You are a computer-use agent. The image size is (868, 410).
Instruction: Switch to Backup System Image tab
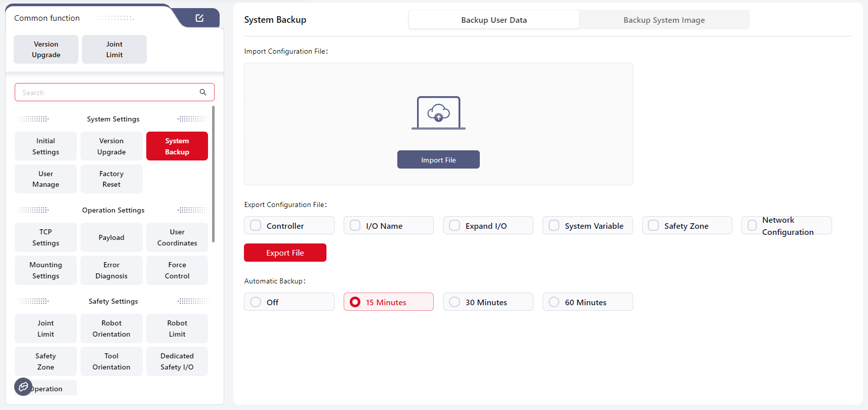(x=664, y=20)
